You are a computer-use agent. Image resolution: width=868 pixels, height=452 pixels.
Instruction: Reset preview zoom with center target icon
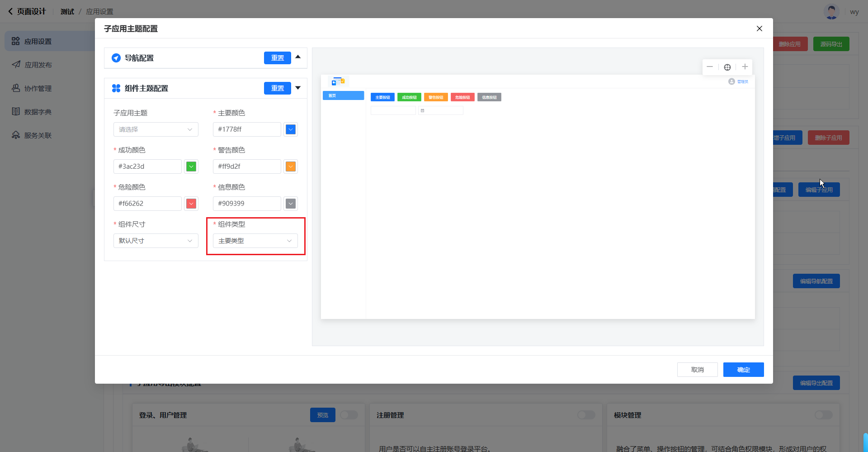(727, 67)
